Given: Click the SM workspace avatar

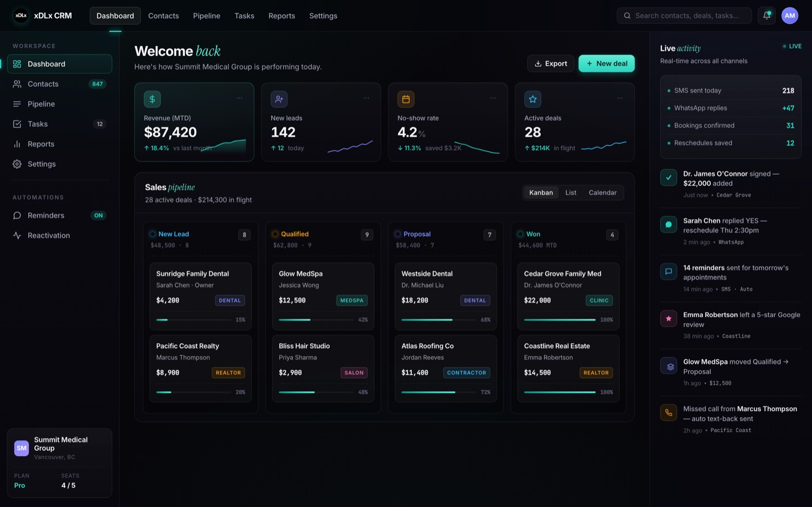Looking at the screenshot, I should click(x=22, y=448).
